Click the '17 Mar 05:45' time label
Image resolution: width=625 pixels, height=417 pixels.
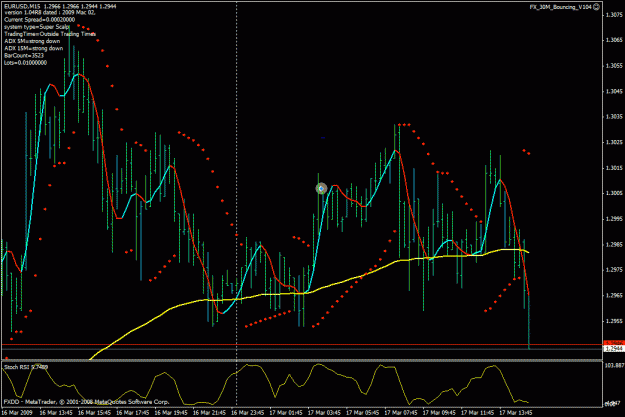pyautogui.click(x=362, y=413)
